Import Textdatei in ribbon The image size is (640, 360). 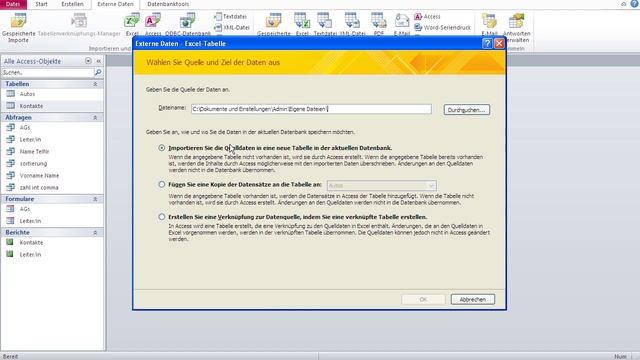(231, 17)
